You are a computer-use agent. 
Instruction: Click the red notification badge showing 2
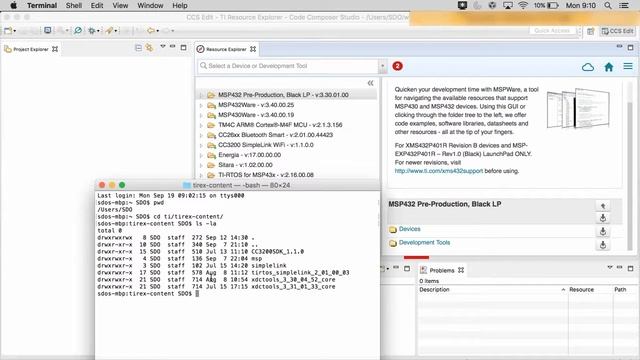[397, 66]
